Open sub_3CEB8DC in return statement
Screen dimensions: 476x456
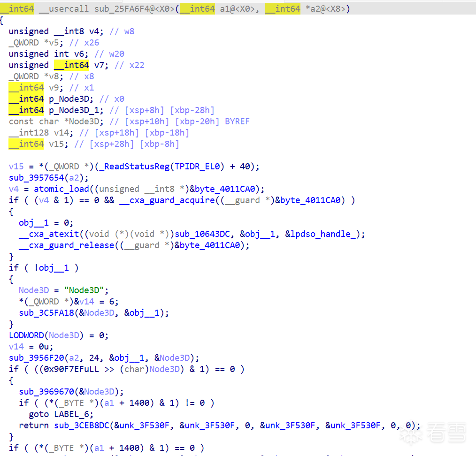click(x=81, y=426)
